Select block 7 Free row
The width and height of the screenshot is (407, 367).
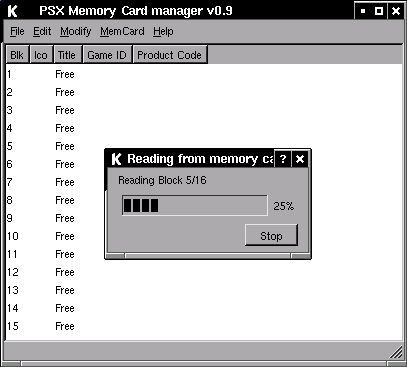(x=204, y=182)
